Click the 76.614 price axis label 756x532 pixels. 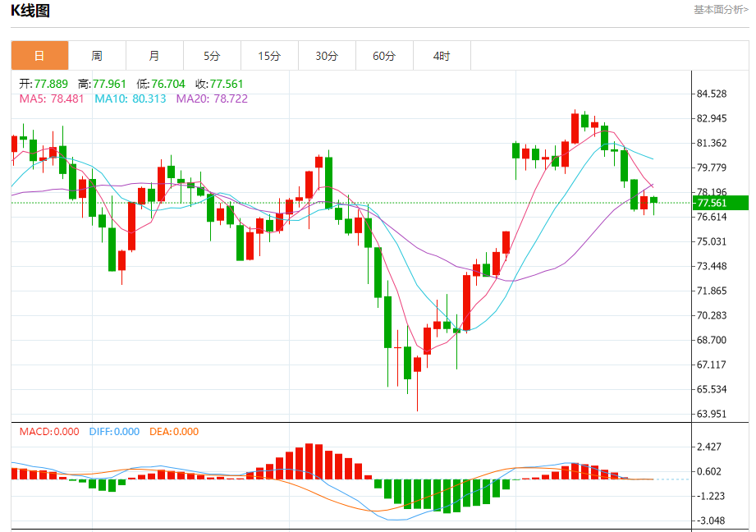(x=712, y=217)
